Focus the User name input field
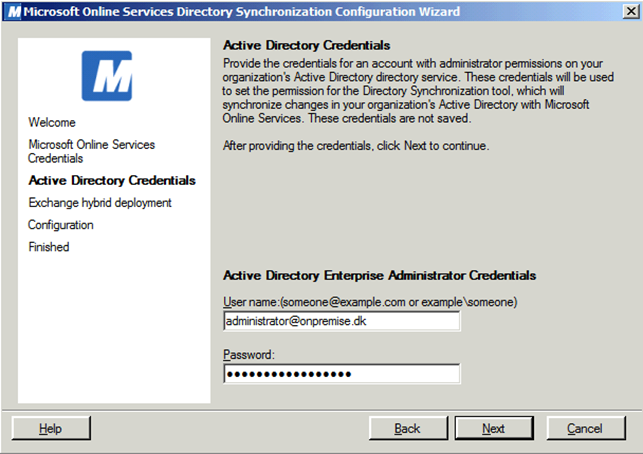This screenshot has width=643, height=454. click(342, 321)
